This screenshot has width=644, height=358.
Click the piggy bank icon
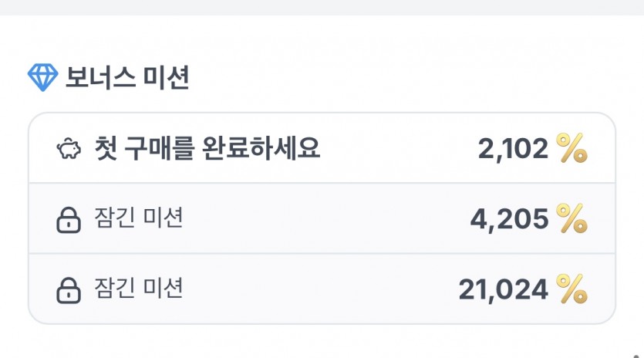(69, 148)
